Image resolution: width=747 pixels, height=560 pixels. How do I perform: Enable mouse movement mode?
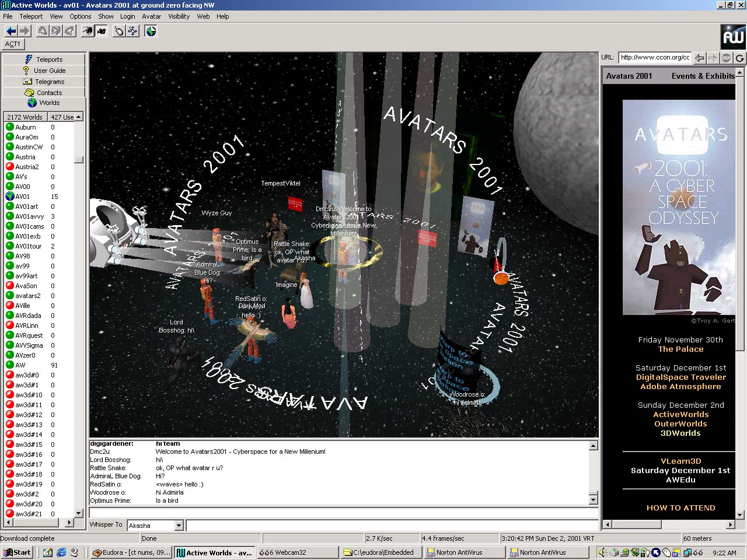click(118, 31)
